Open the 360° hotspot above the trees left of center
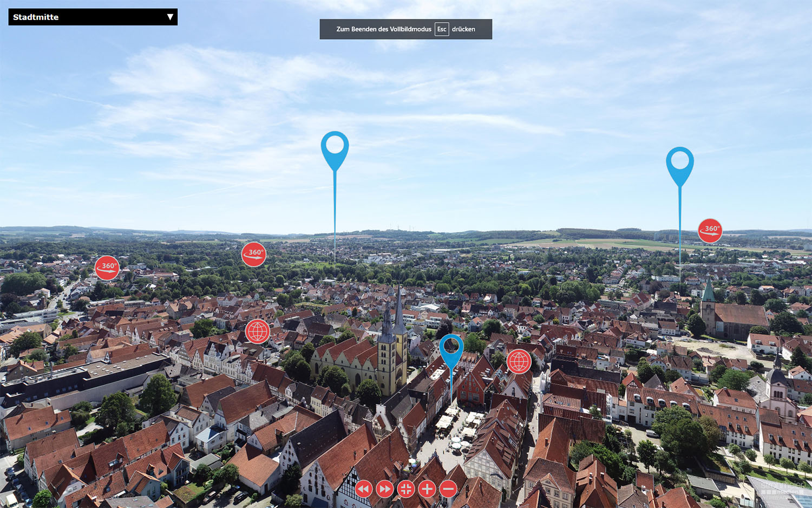The image size is (812, 508). click(253, 254)
